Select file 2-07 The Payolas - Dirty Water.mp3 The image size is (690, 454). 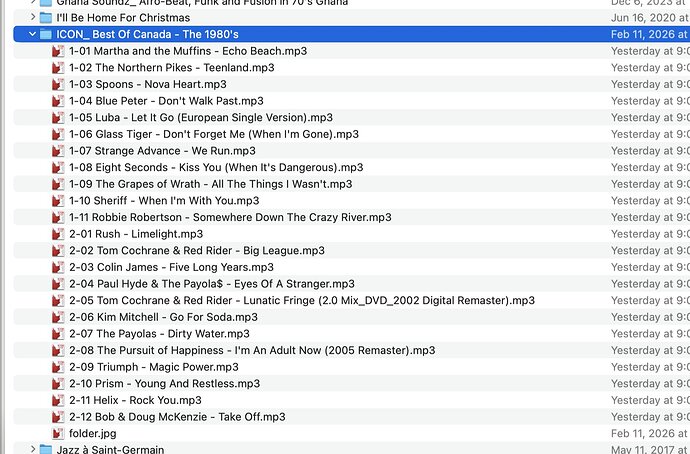[159, 334]
